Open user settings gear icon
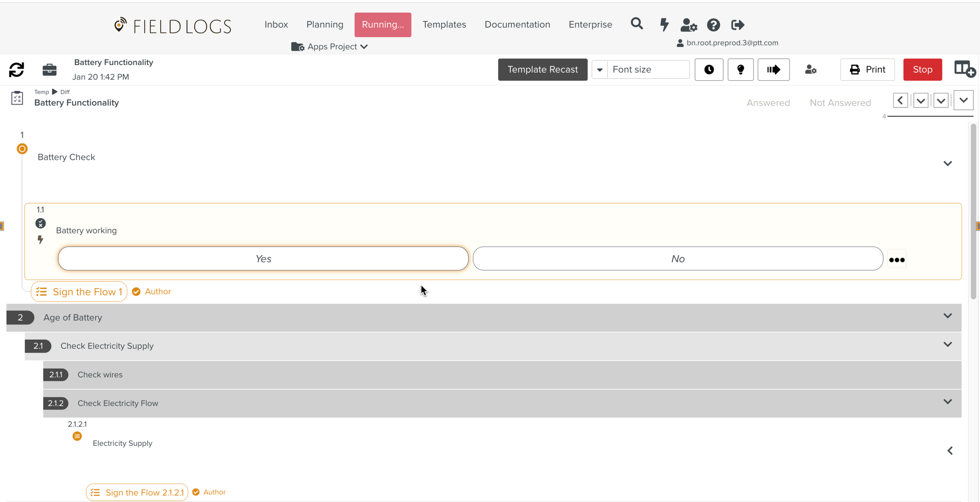Image resolution: width=980 pixels, height=502 pixels. [x=688, y=25]
